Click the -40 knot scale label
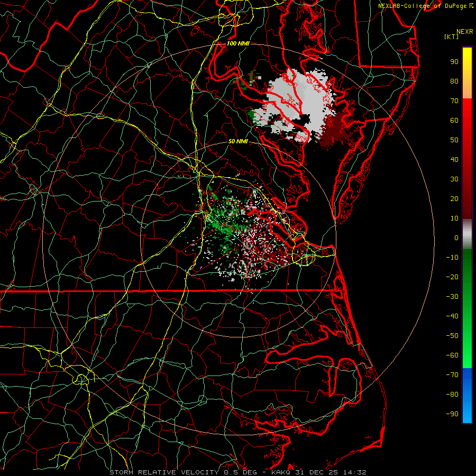This screenshot has height=476, width=476. pyautogui.click(x=452, y=316)
